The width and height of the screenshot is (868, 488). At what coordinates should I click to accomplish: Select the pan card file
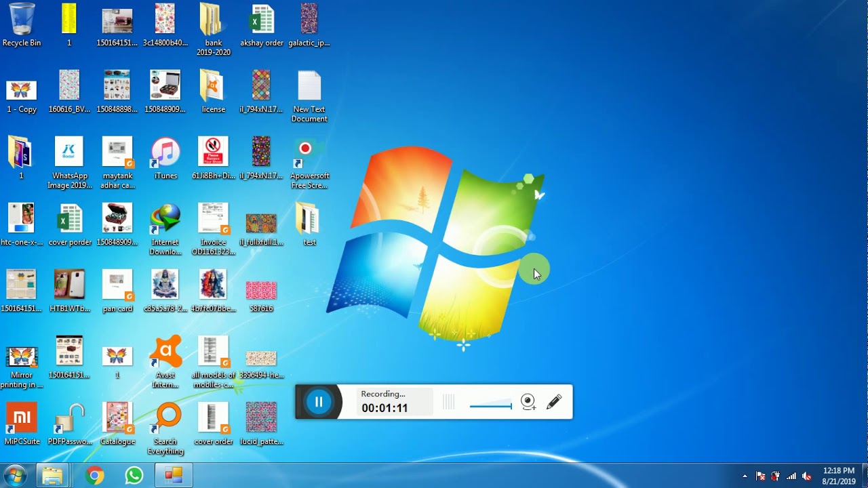pos(117,291)
